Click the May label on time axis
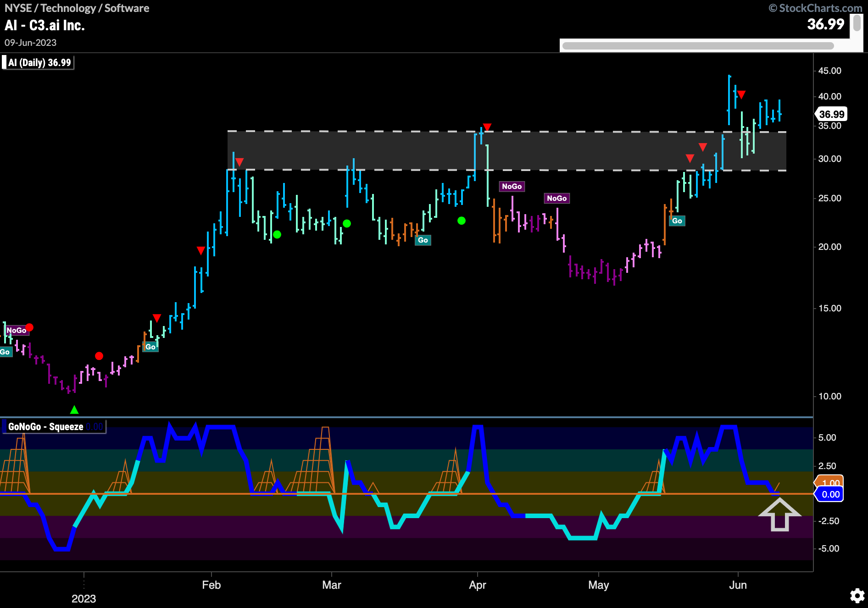This screenshot has height=608, width=868. 599,585
